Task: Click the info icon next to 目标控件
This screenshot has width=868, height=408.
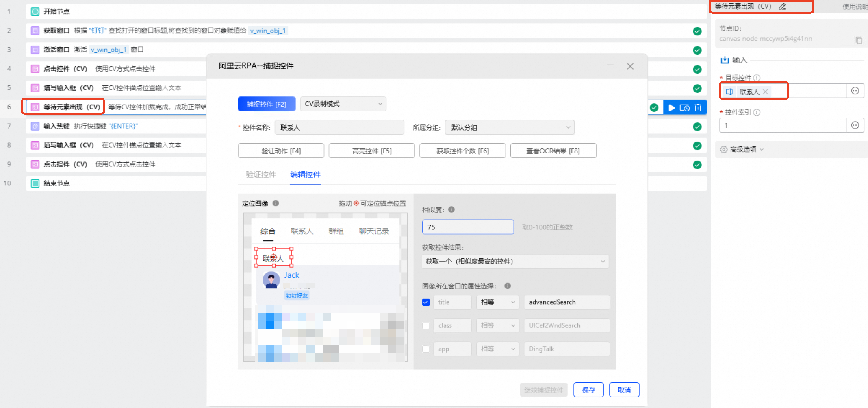Action: pos(757,78)
